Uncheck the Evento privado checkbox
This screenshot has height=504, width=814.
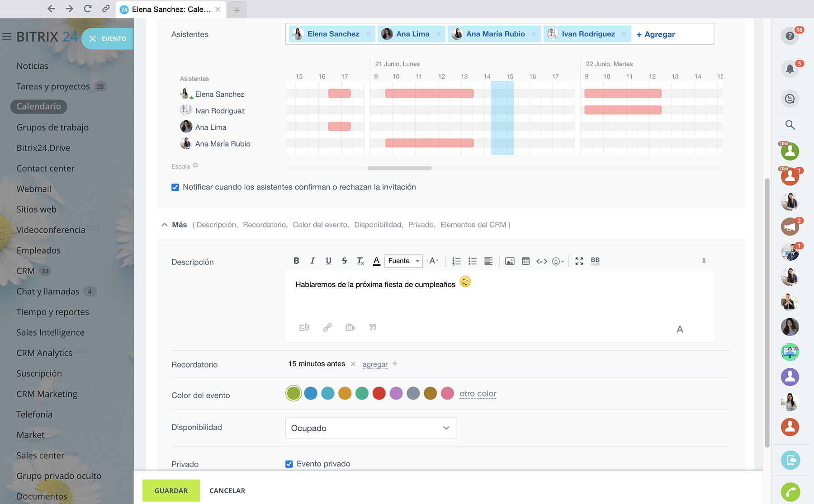click(x=289, y=464)
